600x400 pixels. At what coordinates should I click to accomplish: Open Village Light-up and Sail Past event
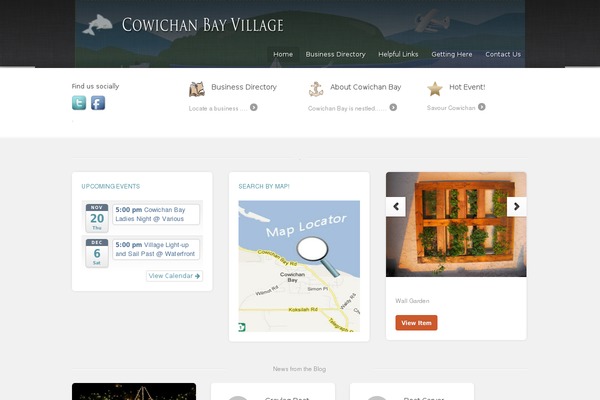[x=156, y=249]
